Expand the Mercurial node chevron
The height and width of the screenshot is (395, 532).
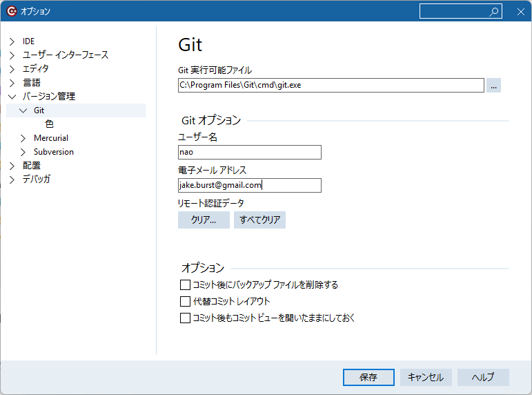coord(23,138)
